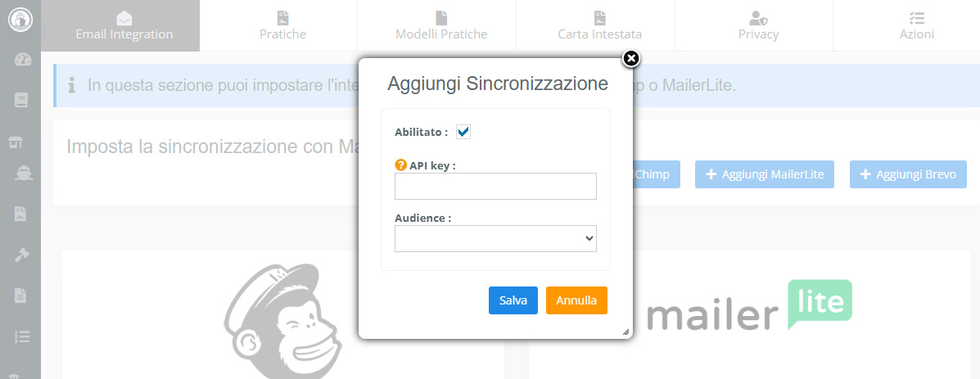980x379 pixels.
Task: Uncheck the Abilitato checkbox
Action: click(463, 132)
